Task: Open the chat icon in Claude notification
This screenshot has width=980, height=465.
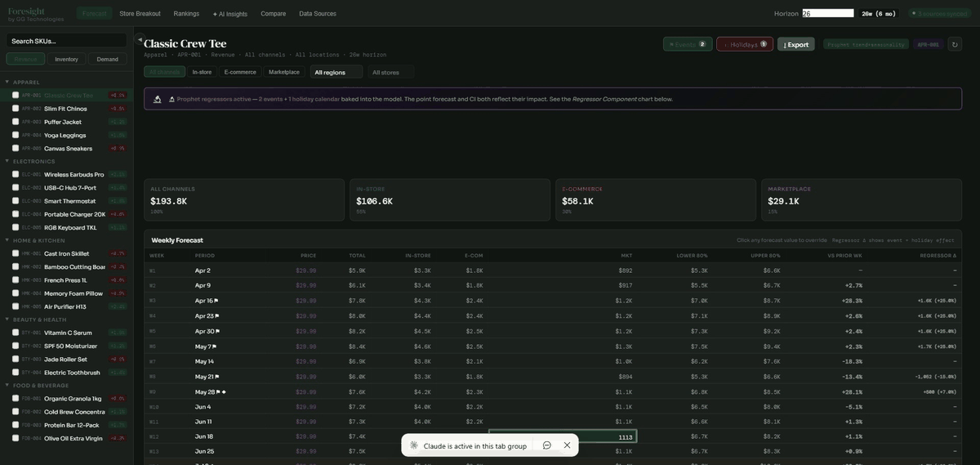Action: click(x=547, y=445)
